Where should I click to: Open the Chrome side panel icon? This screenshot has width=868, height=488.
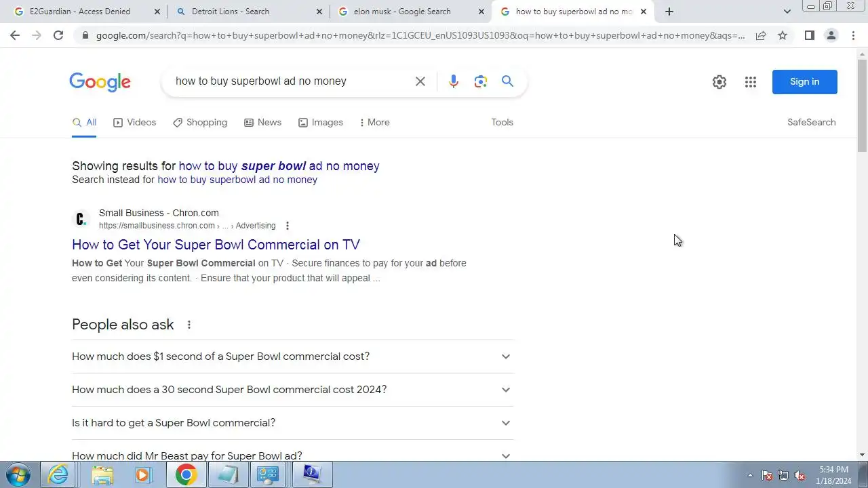(809, 35)
